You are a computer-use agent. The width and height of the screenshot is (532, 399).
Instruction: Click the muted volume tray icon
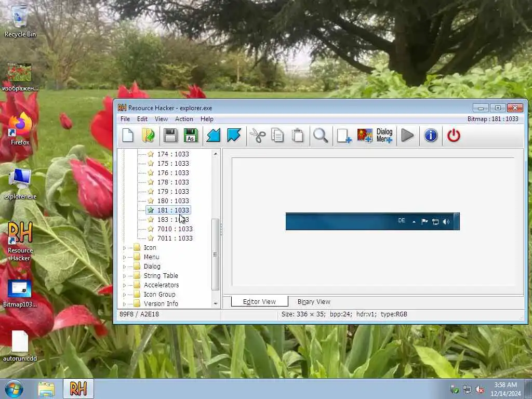tap(480, 390)
